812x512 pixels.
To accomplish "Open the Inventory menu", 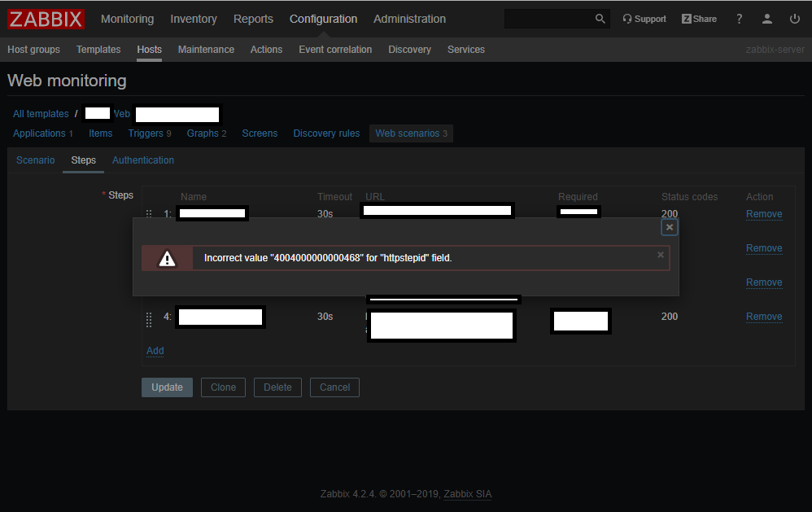I will tap(194, 19).
